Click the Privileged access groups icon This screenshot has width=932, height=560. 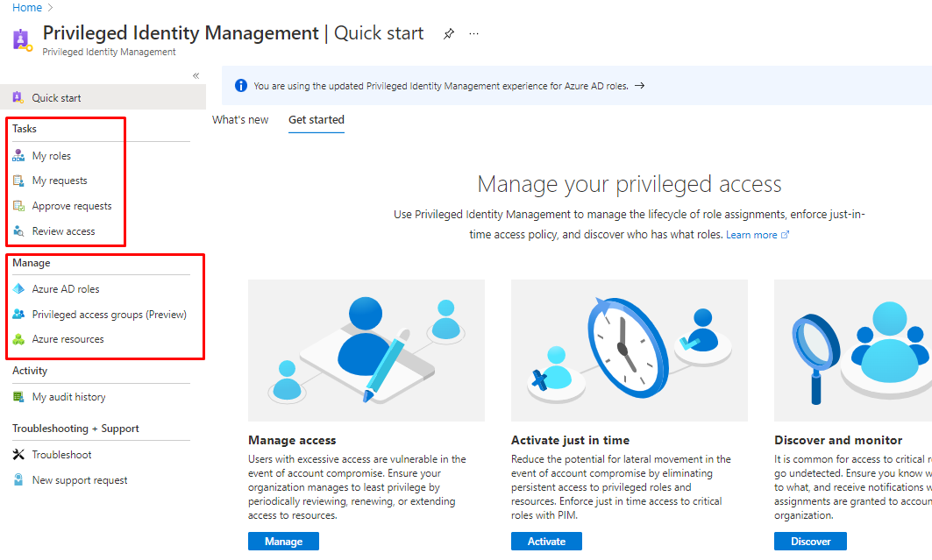point(18,315)
